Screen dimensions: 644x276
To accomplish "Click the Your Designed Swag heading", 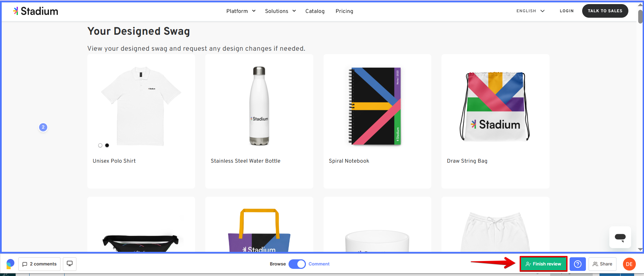I will (139, 31).
